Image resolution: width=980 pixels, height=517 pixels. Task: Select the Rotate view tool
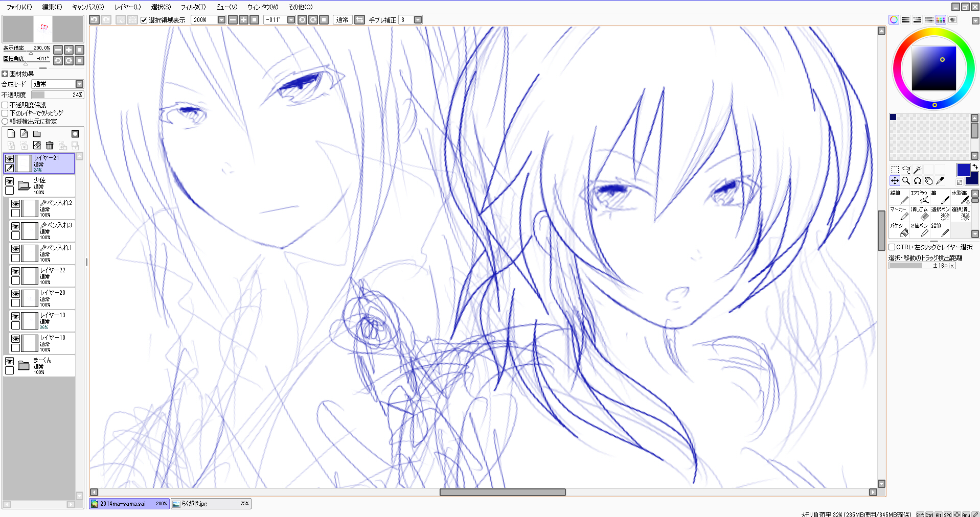pos(918,181)
